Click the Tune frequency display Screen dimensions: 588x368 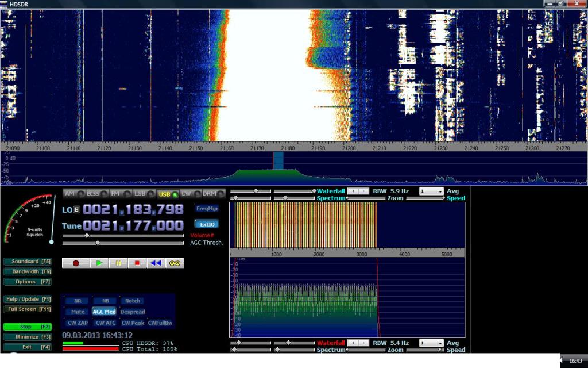click(133, 225)
